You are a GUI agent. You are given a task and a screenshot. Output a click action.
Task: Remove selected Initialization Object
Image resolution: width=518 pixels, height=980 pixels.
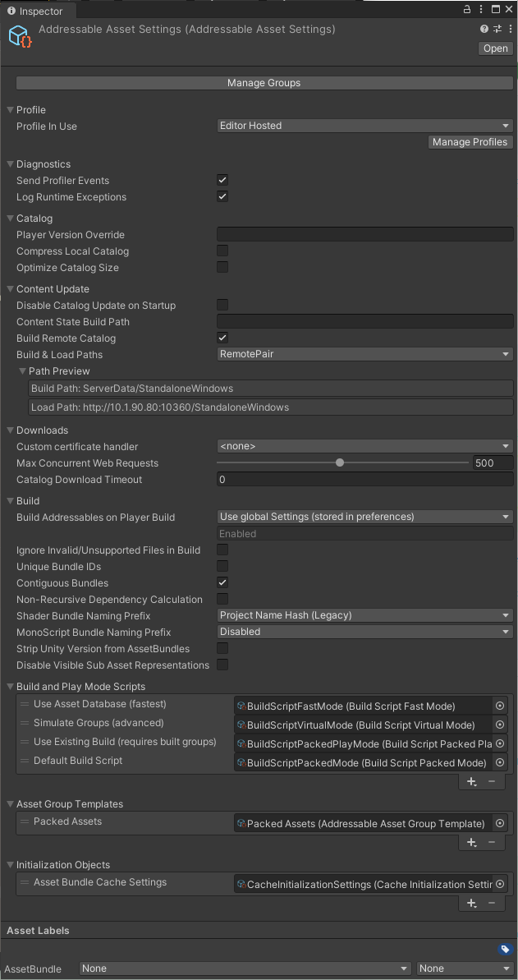click(x=492, y=903)
